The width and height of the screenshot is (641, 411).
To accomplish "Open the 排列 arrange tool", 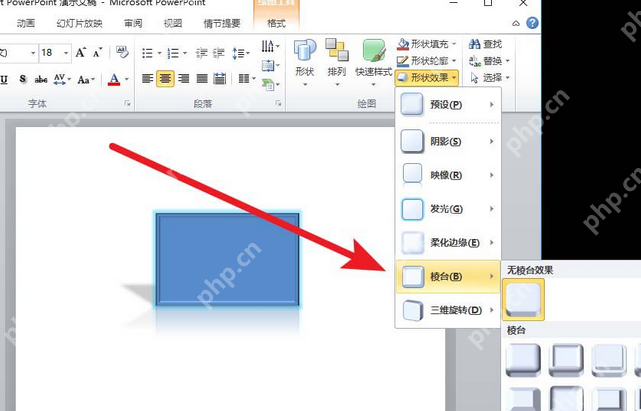I will (336, 63).
